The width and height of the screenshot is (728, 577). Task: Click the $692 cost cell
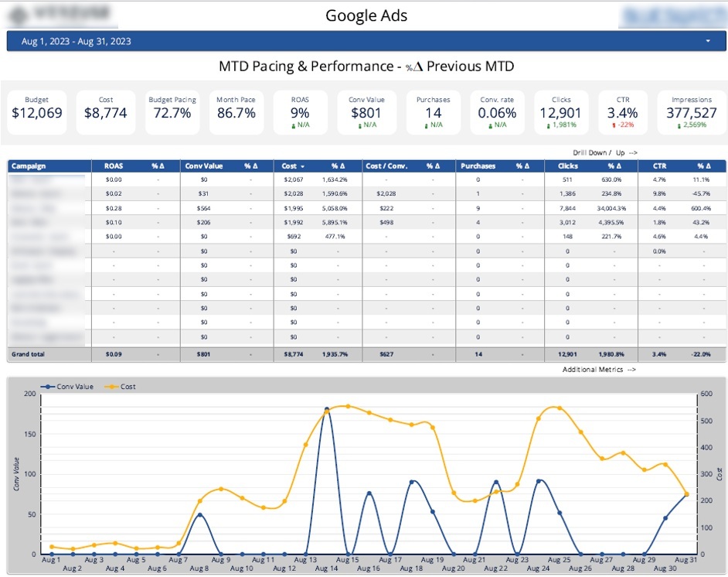(x=294, y=237)
